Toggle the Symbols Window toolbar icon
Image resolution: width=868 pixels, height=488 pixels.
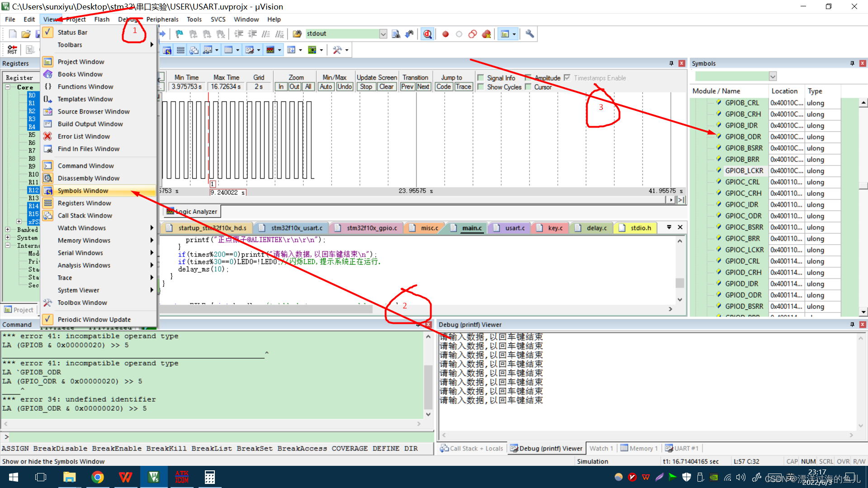point(167,50)
